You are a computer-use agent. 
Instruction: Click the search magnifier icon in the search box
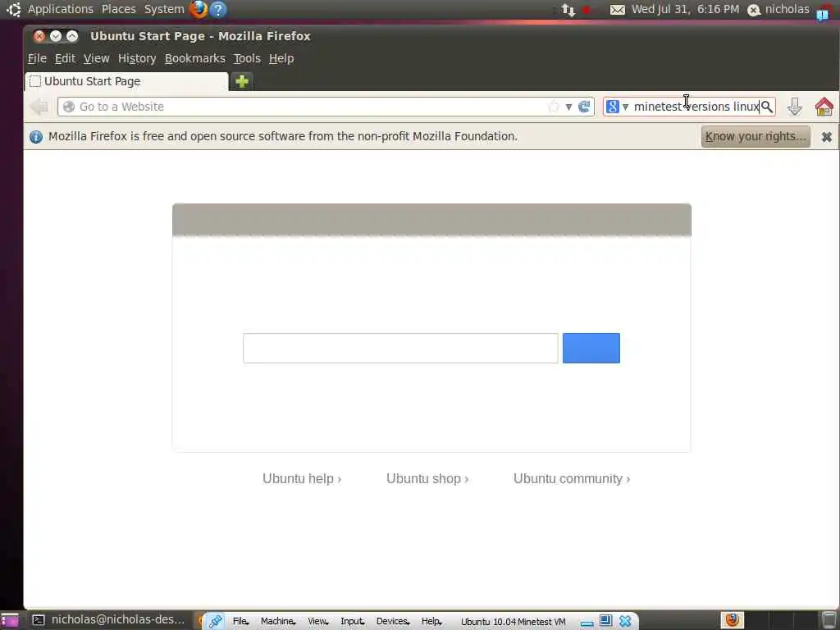pos(767,107)
